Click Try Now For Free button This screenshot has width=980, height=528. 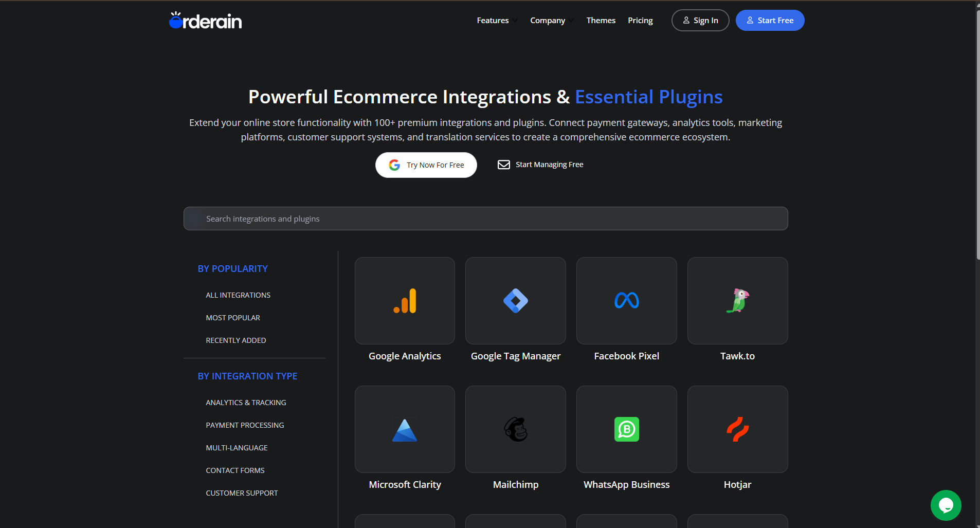click(x=426, y=165)
